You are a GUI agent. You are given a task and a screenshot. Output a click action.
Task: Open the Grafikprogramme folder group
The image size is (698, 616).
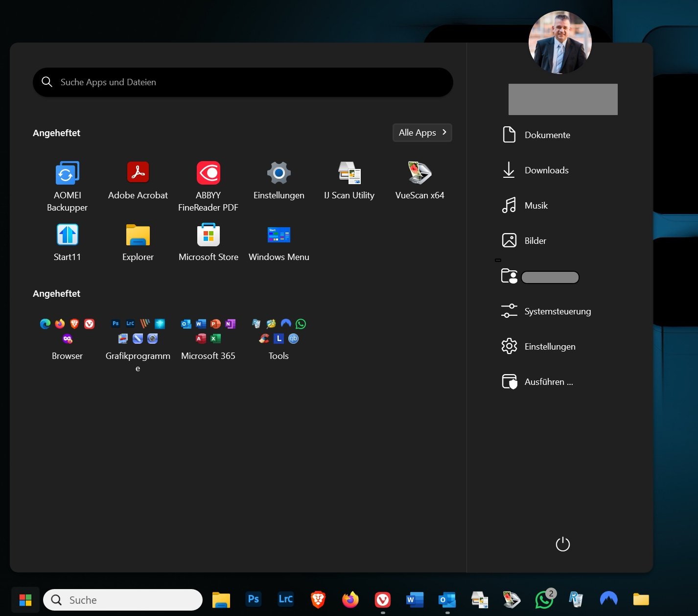138,345
